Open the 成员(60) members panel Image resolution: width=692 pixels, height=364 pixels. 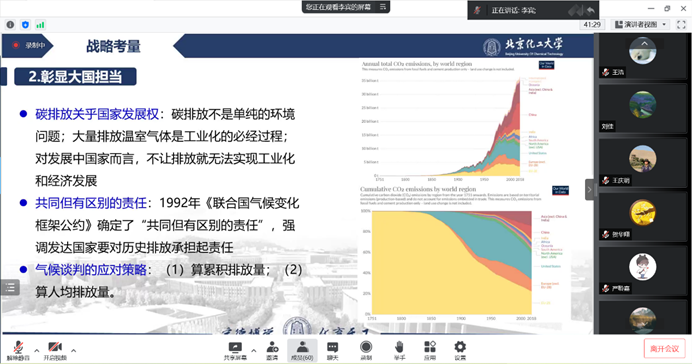click(x=302, y=351)
